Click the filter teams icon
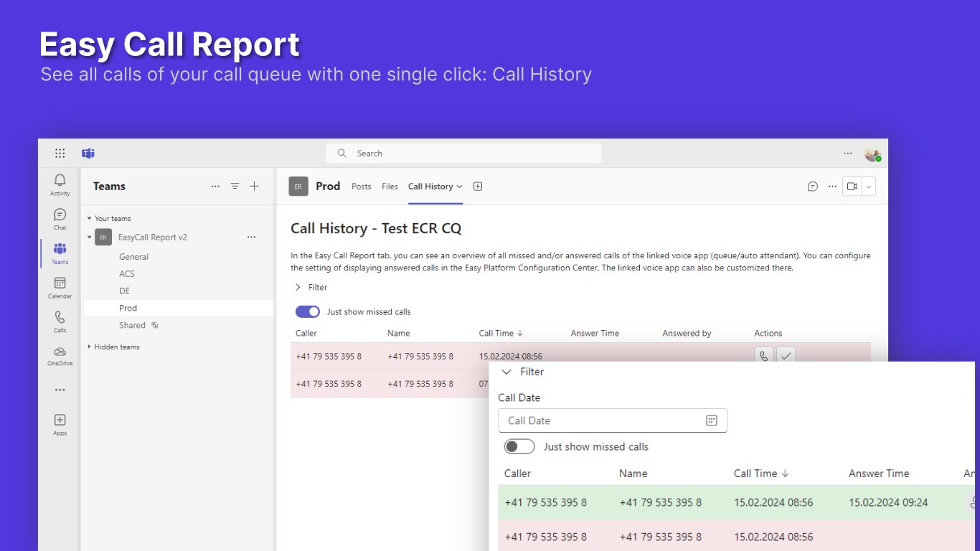The width and height of the screenshot is (980, 551). pyautogui.click(x=235, y=187)
